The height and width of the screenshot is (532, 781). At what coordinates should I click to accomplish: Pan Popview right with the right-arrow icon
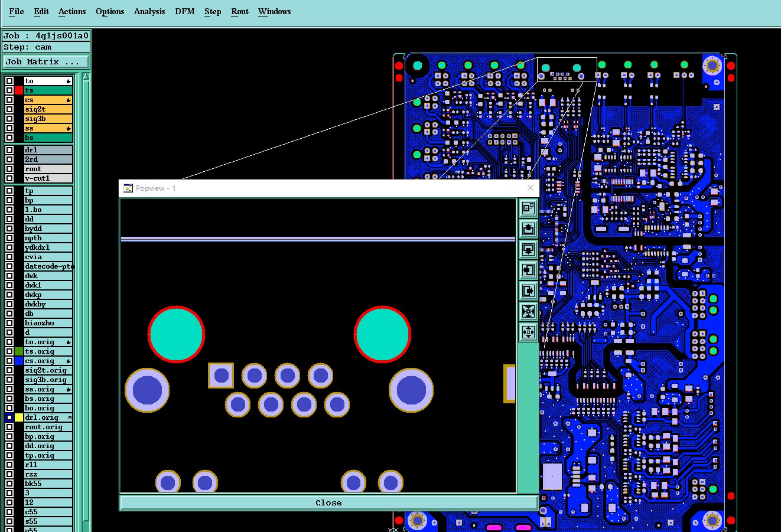(x=528, y=291)
